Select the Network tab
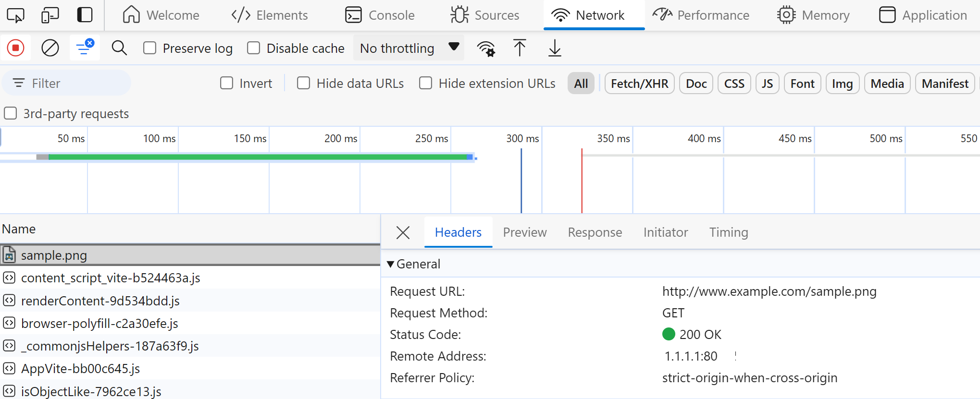980x399 pixels. pyautogui.click(x=594, y=15)
